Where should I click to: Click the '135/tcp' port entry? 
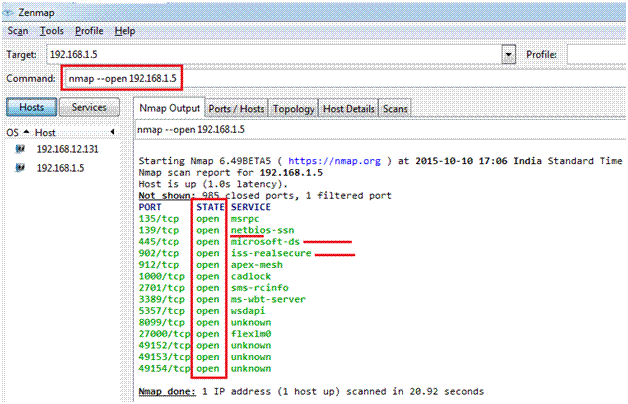[x=159, y=219]
